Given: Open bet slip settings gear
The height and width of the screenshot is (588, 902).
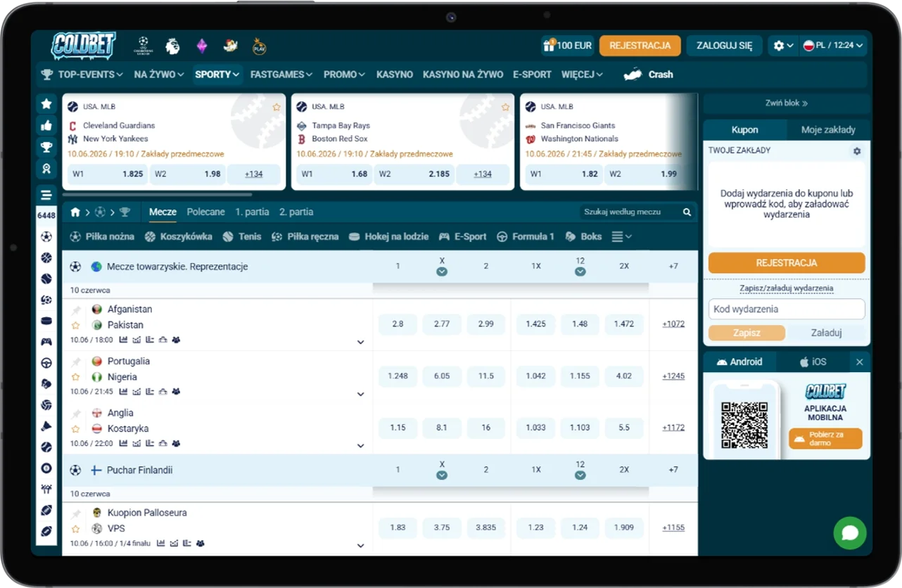Looking at the screenshot, I should (x=857, y=151).
